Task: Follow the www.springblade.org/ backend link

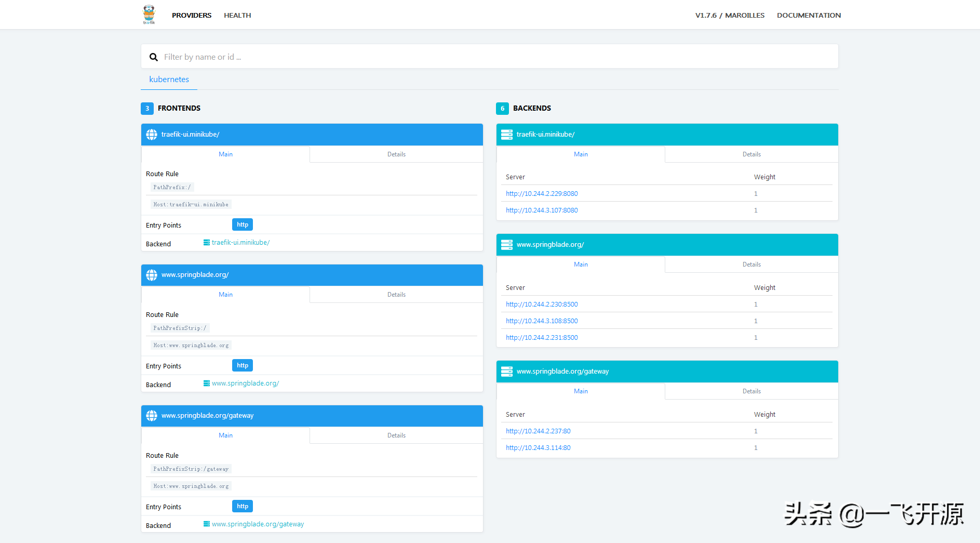Action: click(x=245, y=383)
